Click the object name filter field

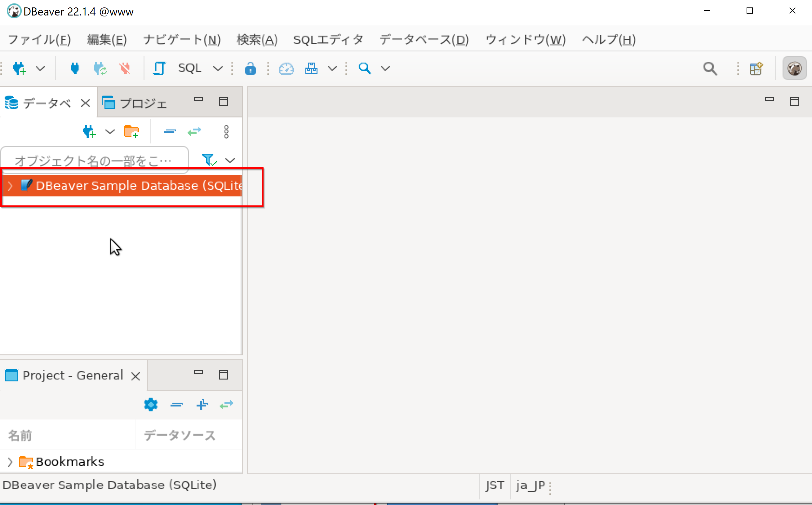[95, 160]
